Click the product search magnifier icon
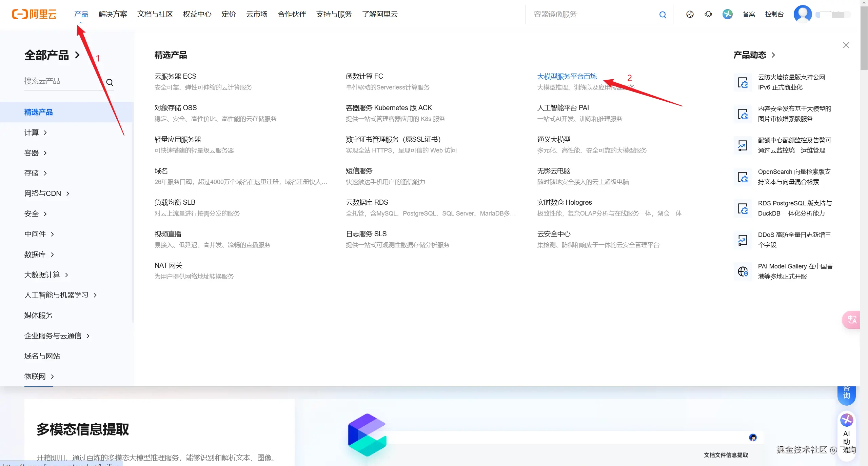The image size is (868, 466). coord(110,82)
